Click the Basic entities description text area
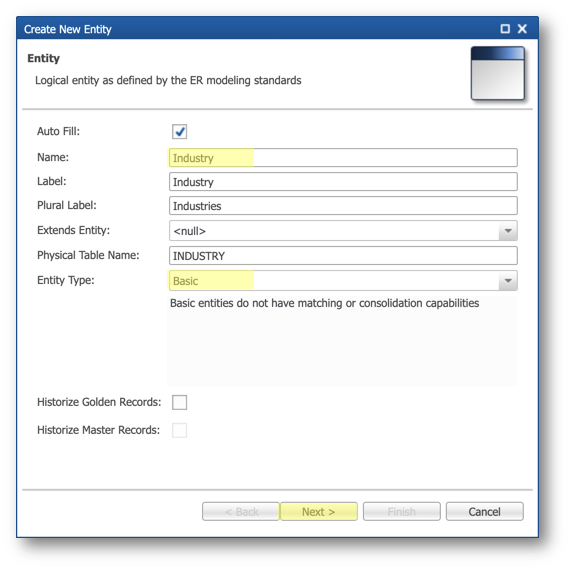570x569 pixels. click(x=342, y=341)
